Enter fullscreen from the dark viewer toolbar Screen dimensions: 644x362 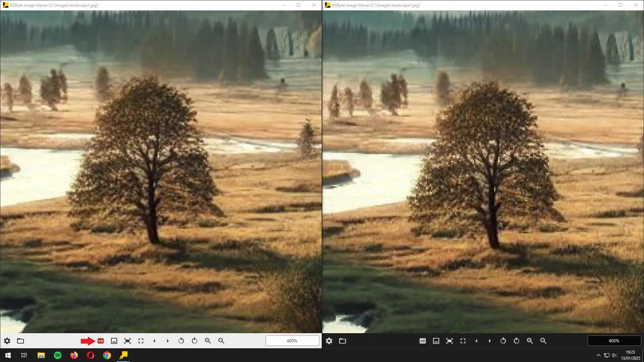[463, 341]
